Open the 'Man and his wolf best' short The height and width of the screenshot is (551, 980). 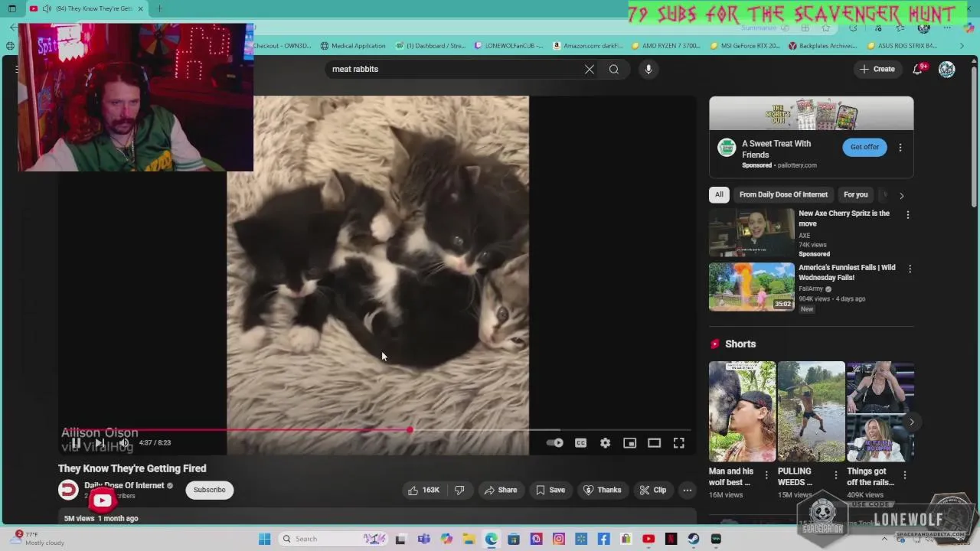pyautogui.click(x=742, y=412)
